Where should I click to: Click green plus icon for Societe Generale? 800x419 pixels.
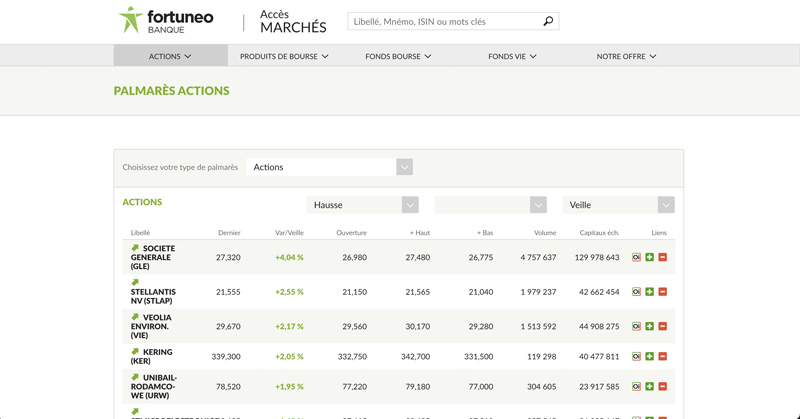[x=649, y=257]
